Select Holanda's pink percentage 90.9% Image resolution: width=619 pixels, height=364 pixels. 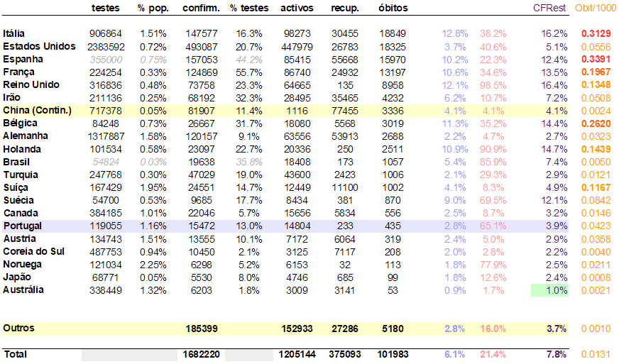pyautogui.click(x=493, y=149)
